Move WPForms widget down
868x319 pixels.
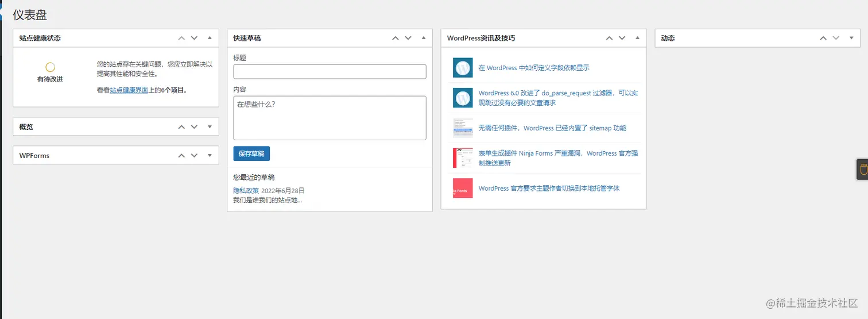coord(194,155)
